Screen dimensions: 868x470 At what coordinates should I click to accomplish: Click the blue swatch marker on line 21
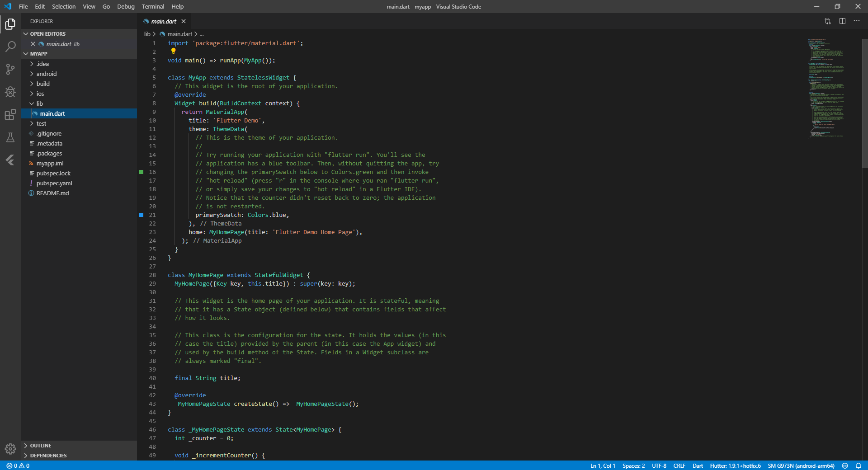(x=142, y=215)
